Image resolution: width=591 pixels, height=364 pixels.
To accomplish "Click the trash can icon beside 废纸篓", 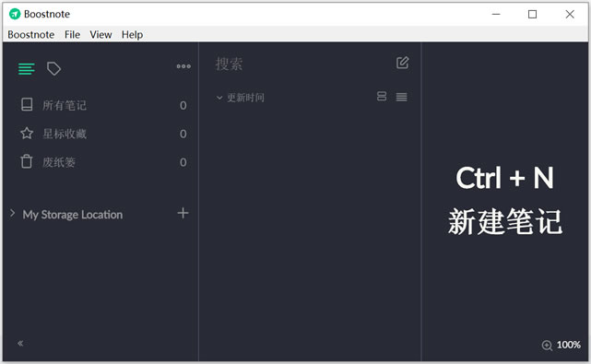I will (x=27, y=161).
